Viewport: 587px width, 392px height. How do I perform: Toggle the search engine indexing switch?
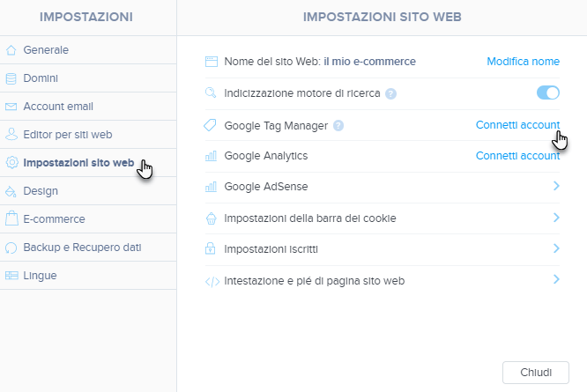(x=548, y=92)
